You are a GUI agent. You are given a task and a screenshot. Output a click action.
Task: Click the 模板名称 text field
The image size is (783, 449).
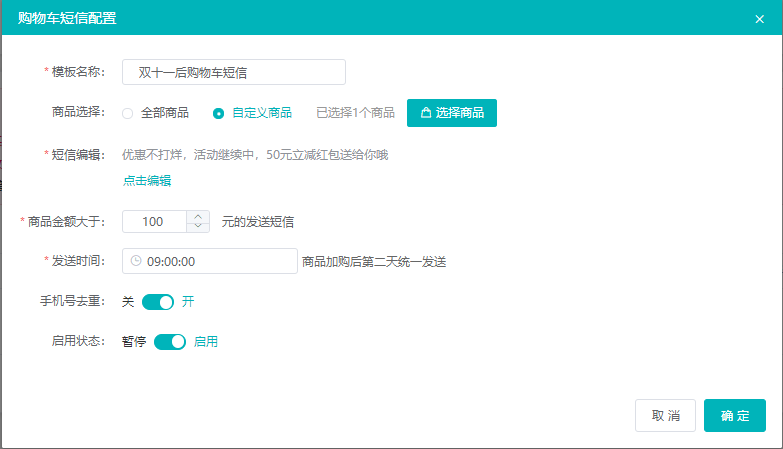(233, 72)
